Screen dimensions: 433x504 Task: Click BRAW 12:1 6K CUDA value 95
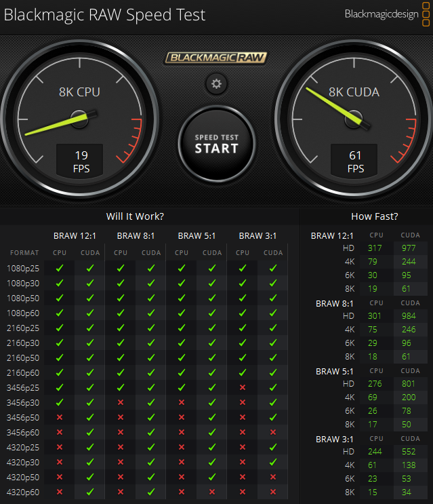(x=406, y=275)
